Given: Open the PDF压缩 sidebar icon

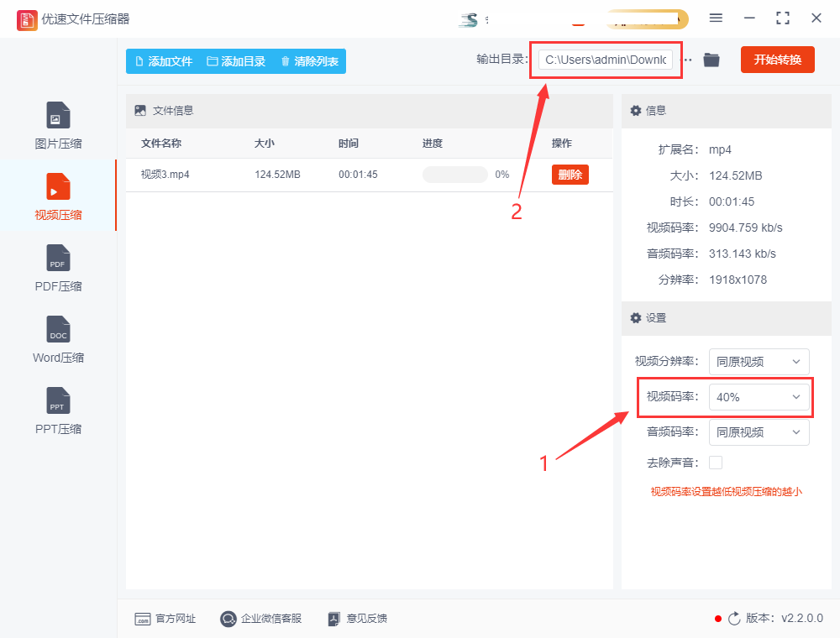Looking at the screenshot, I should [58, 259].
